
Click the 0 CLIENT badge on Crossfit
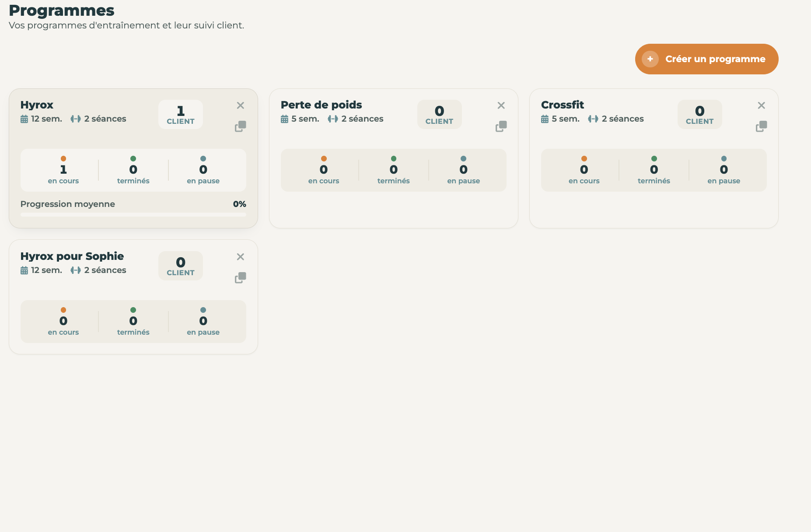(699, 115)
